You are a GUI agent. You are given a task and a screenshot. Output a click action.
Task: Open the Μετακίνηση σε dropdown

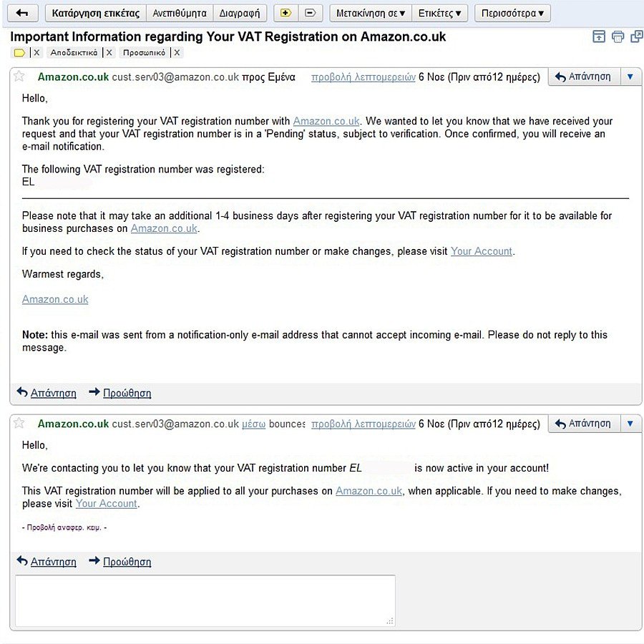tap(370, 13)
